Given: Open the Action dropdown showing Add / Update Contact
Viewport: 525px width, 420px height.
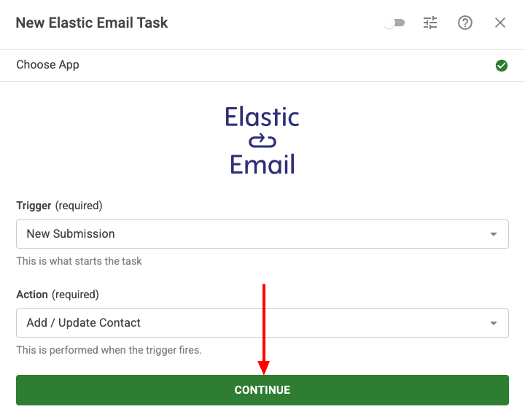Looking at the screenshot, I should 262,323.
